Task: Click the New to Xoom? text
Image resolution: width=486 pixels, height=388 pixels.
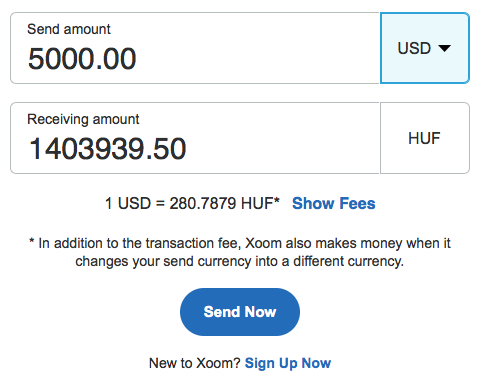Action: (x=194, y=363)
